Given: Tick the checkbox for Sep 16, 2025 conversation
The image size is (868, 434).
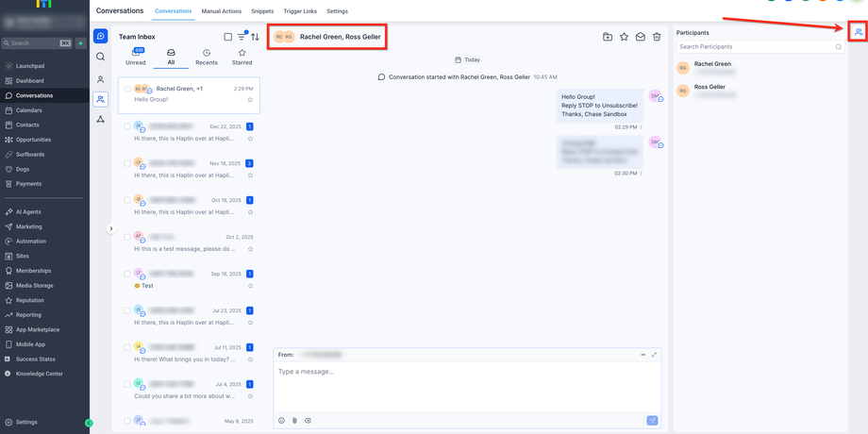Looking at the screenshot, I should pyautogui.click(x=127, y=274).
